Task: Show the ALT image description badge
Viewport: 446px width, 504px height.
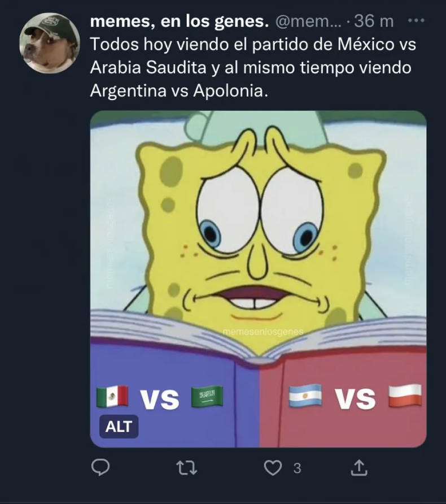Action: (119, 427)
